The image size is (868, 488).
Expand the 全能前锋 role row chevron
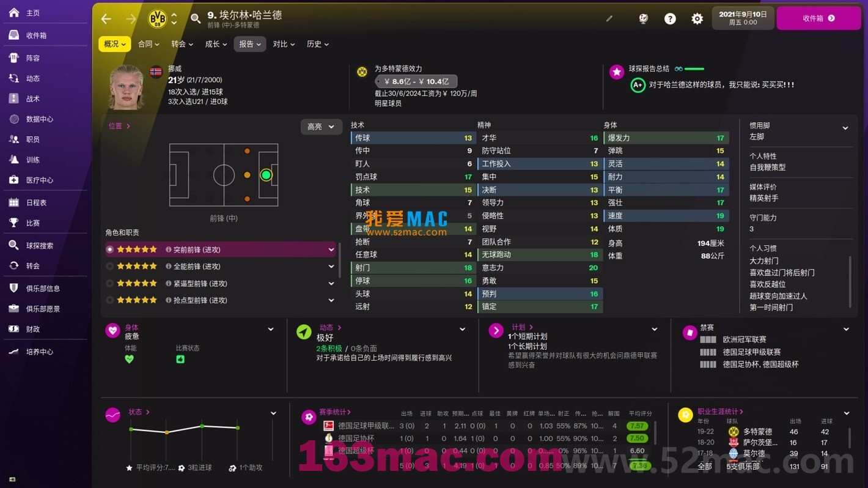pos(331,267)
